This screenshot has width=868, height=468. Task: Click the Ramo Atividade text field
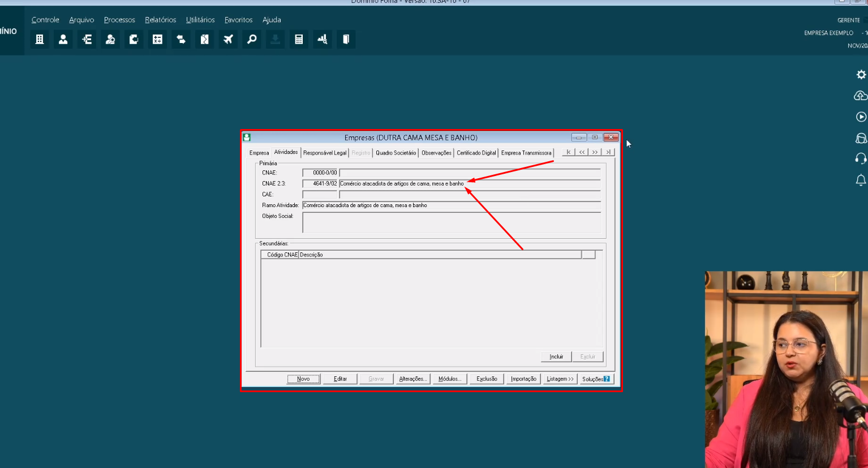[452, 205]
